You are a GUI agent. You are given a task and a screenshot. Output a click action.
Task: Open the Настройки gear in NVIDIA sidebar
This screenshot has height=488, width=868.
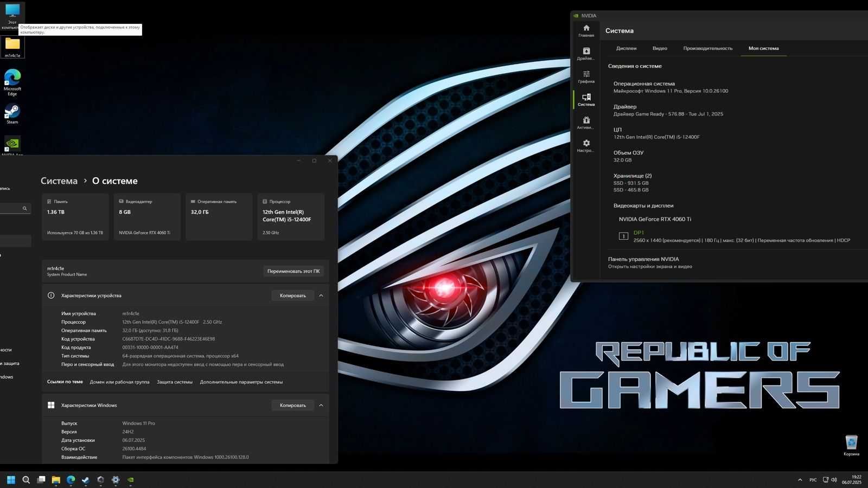586,146
